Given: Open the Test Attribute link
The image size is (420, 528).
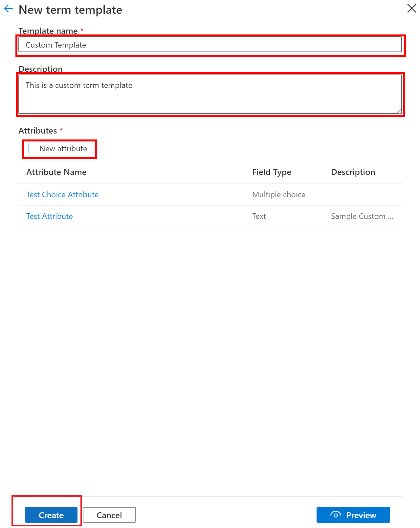Looking at the screenshot, I should click(50, 216).
